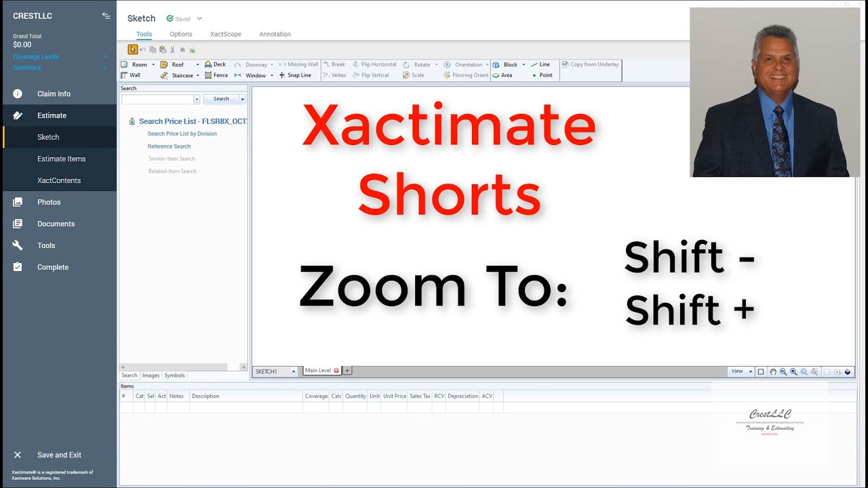Select the Area tool
The image size is (868, 488).
502,75
